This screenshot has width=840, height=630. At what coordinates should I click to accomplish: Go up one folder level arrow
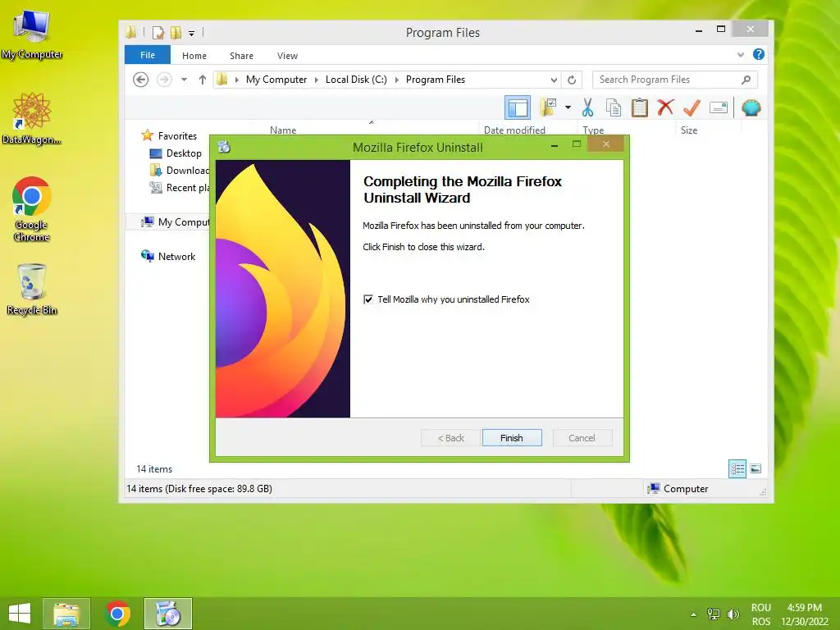[202, 80]
